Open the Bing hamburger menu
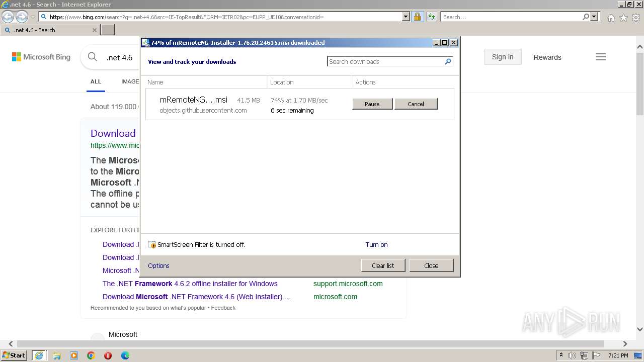 pyautogui.click(x=601, y=57)
